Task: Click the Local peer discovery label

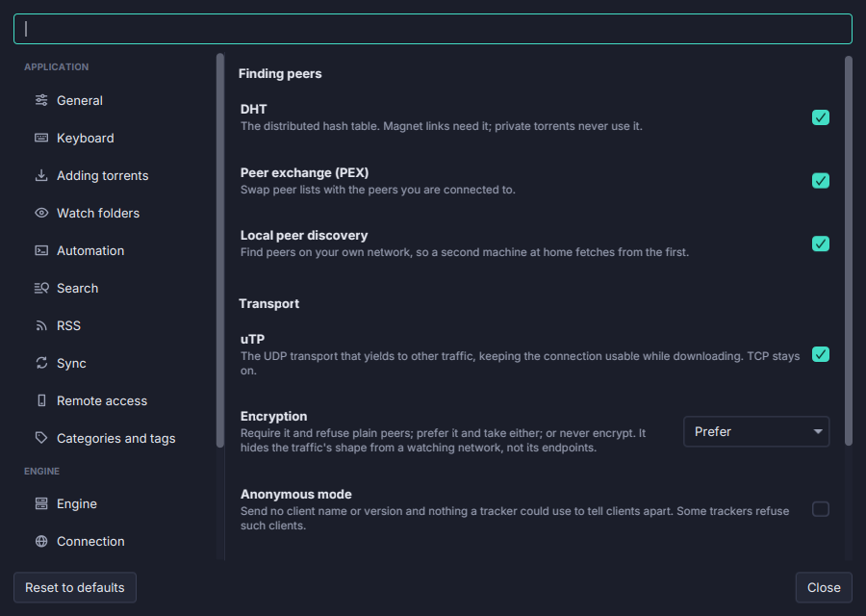Action: 304,236
